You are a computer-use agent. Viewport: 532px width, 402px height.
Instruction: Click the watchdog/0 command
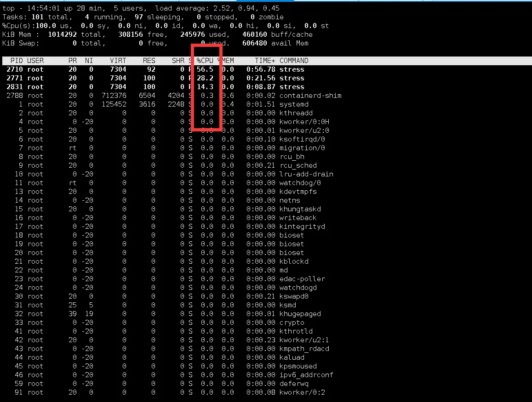(300, 183)
